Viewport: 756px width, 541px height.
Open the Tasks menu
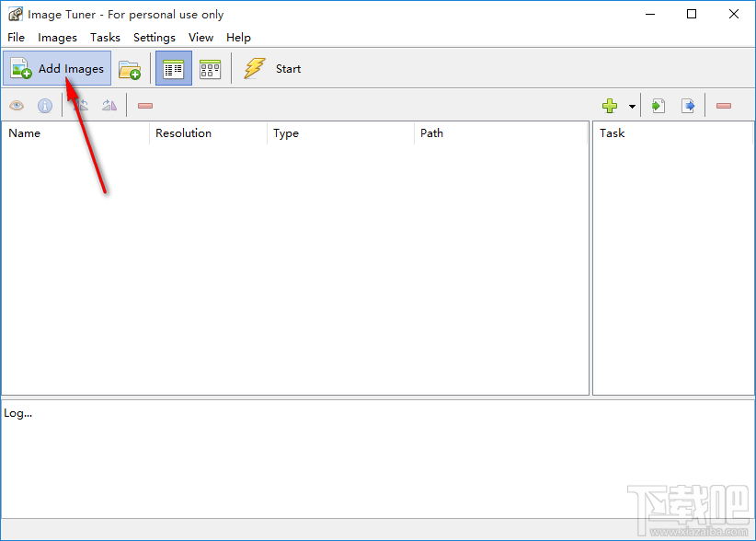(x=105, y=38)
